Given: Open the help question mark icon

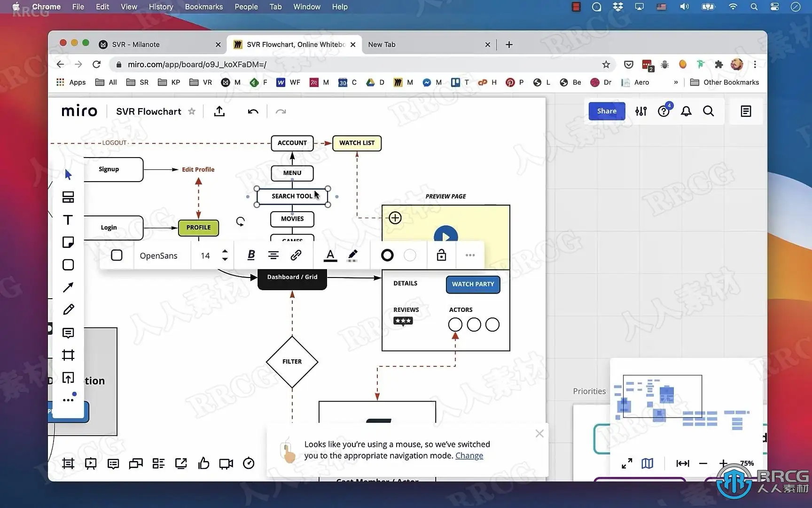Looking at the screenshot, I should [x=664, y=111].
